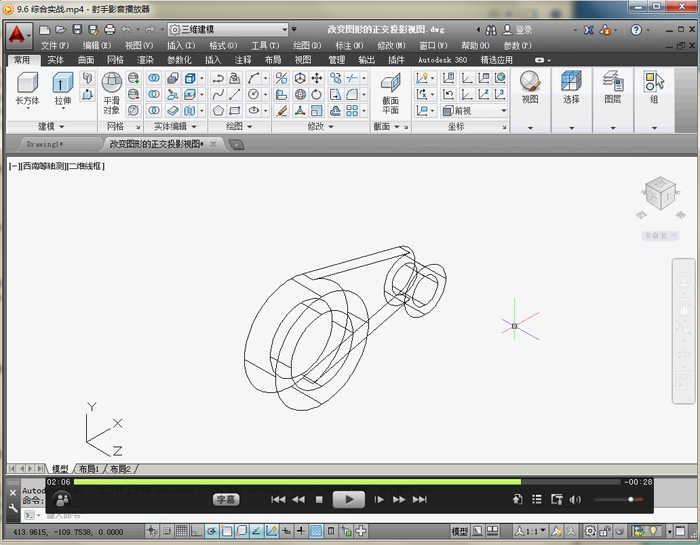Click the Rotate tool in Modify panel
The width and height of the screenshot is (700, 545).
click(x=317, y=94)
